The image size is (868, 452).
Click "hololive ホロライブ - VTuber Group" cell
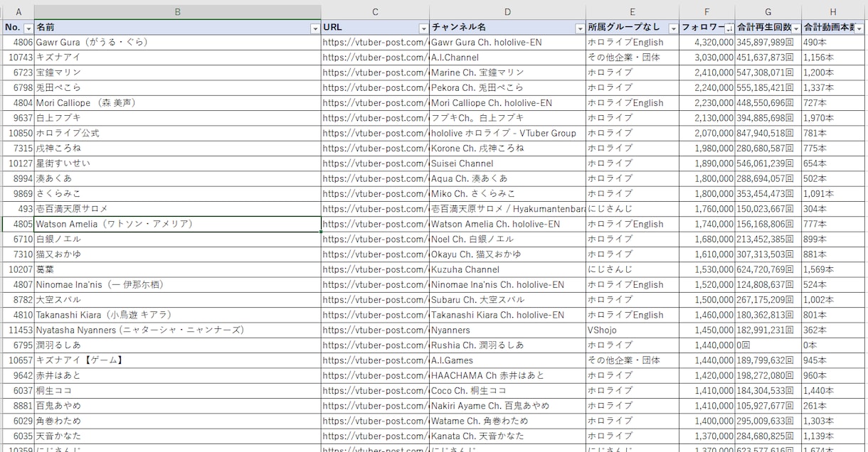click(x=508, y=133)
